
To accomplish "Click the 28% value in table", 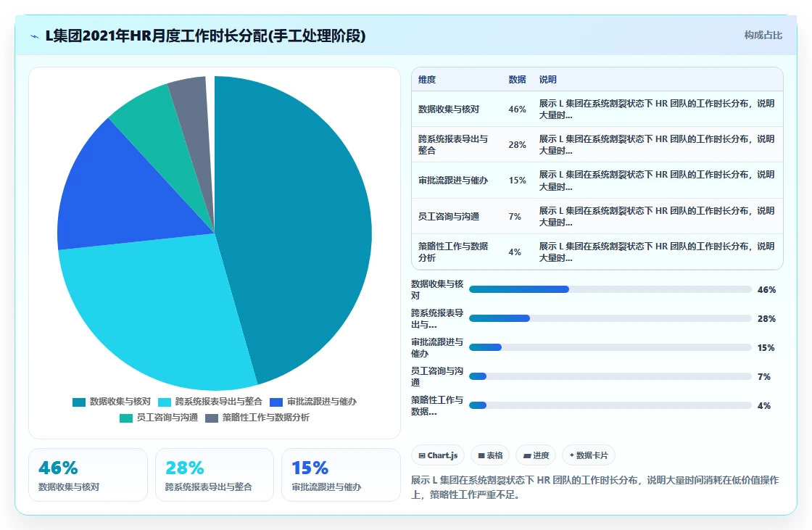I will click(517, 145).
